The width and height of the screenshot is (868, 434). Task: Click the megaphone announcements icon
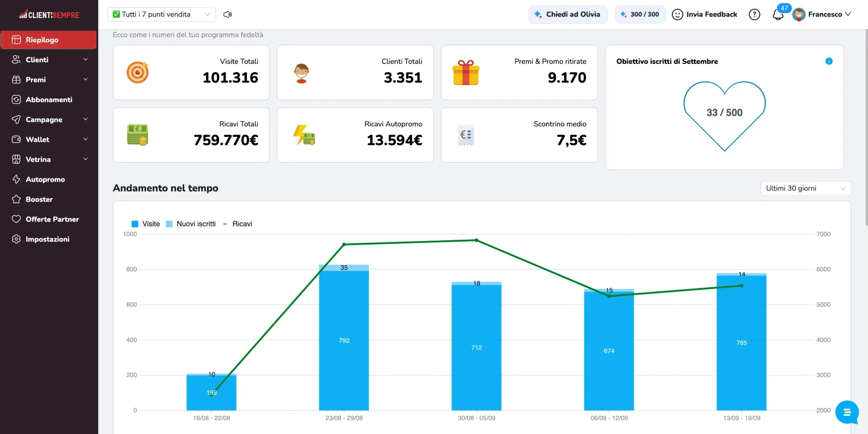click(x=227, y=14)
